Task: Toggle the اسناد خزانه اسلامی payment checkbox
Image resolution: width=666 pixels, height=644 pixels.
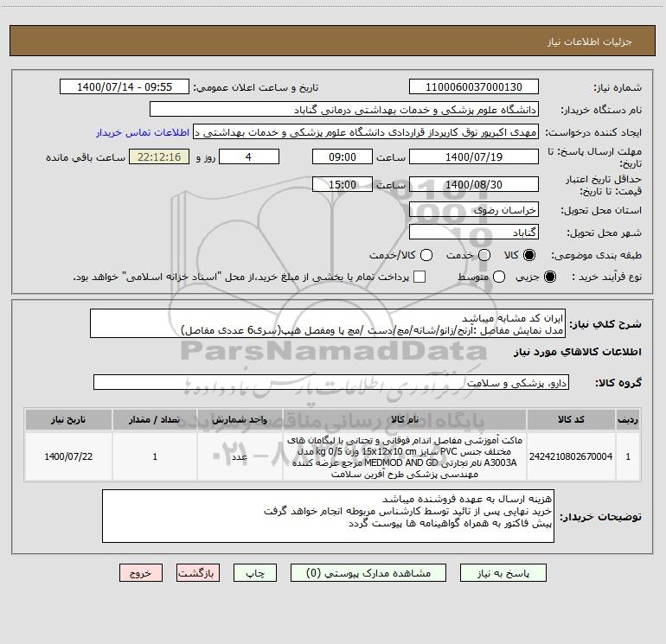Action: coord(419,277)
